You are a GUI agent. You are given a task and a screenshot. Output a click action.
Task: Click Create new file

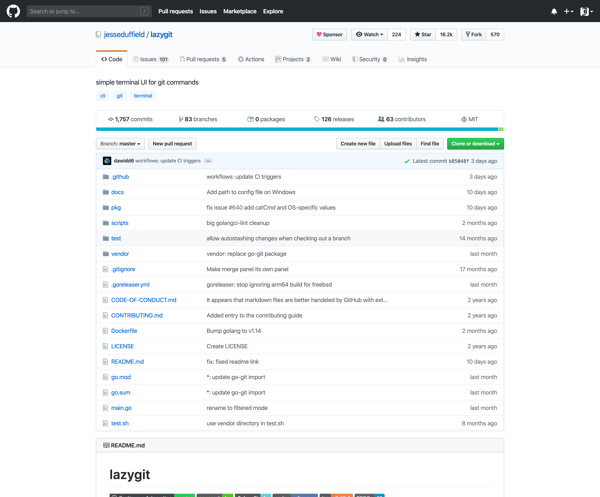[x=358, y=144]
